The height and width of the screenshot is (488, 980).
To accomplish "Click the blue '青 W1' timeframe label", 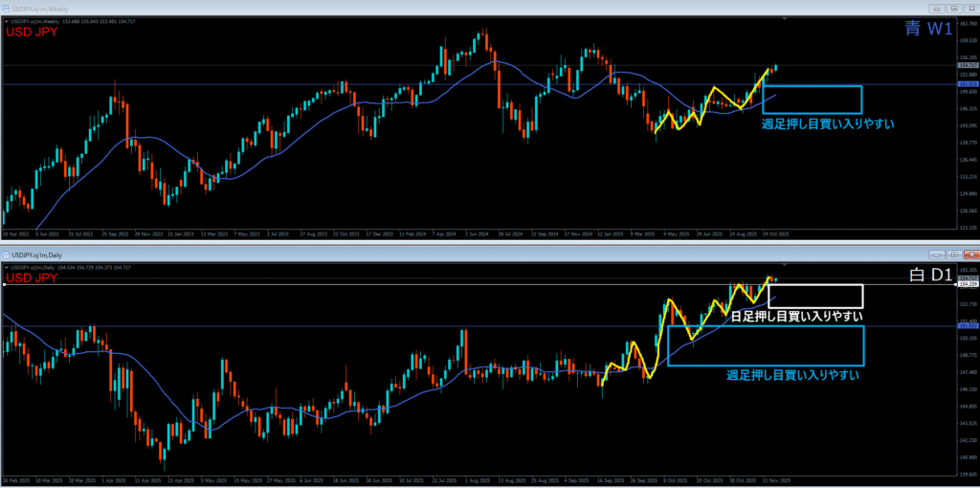I will tap(927, 30).
